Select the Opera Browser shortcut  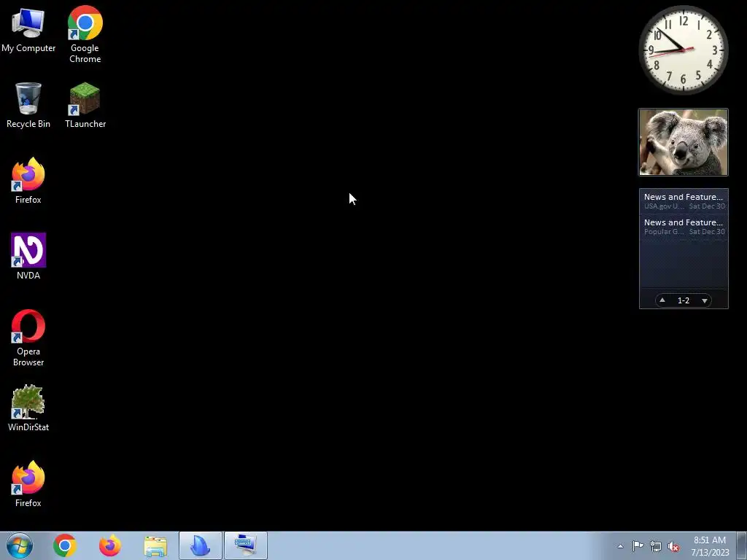pyautogui.click(x=28, y=338)
